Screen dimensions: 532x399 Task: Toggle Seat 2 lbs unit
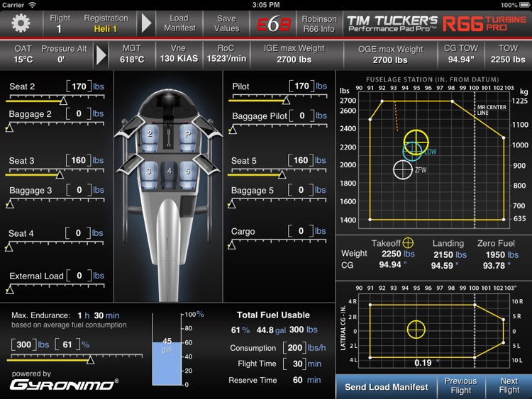(x=99, y=86)
